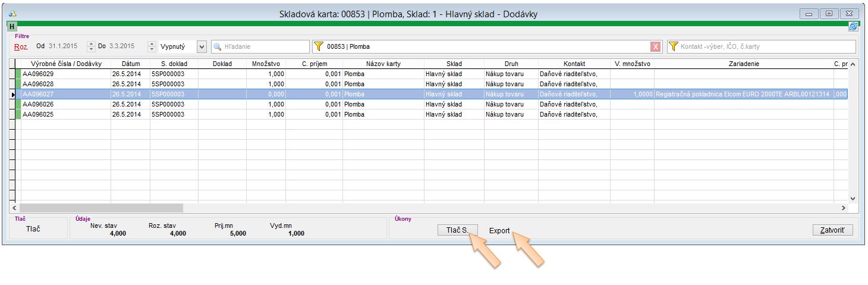Sort by the Dátum column header
The width and height of the screenshot is (868, 285).
tap(130, 64)
